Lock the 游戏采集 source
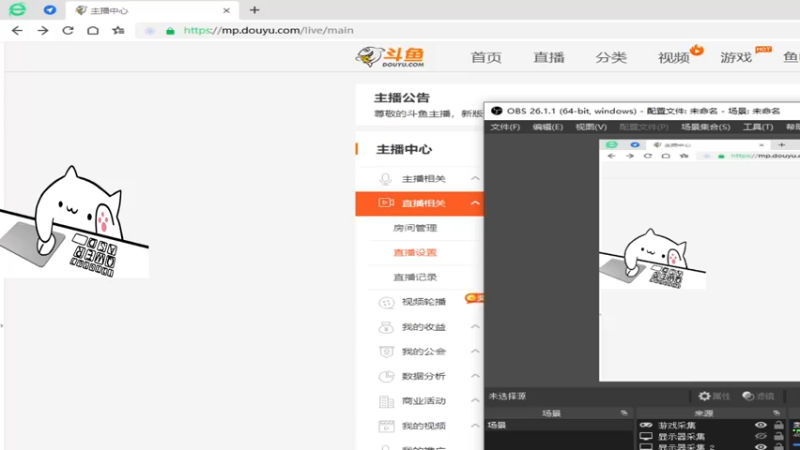This screenshot has width=800, height=450. pos(779,424)
